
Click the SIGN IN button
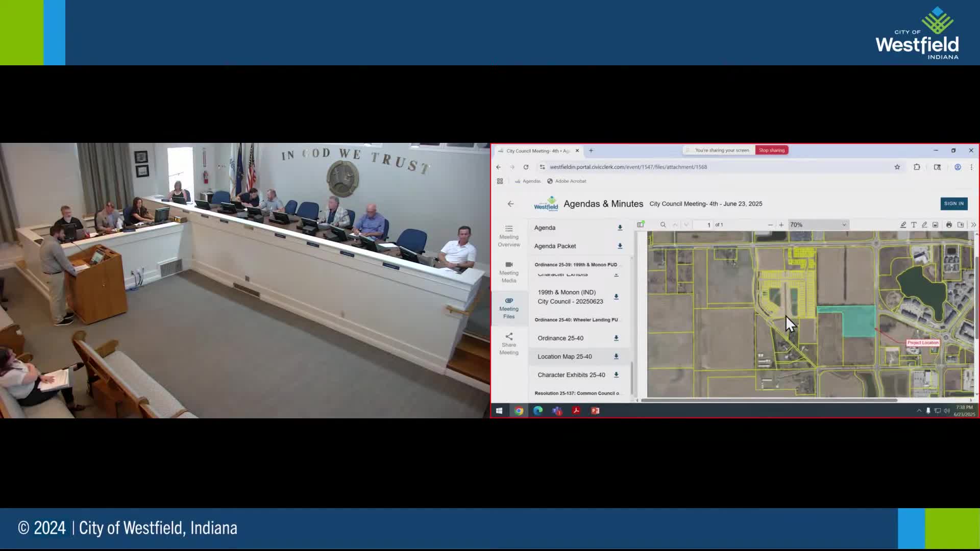pyautogui.click(x=953, y=204)
